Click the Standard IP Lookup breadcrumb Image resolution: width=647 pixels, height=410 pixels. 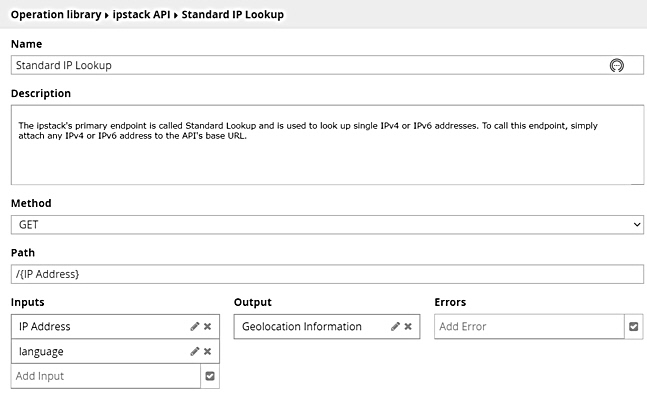pyautogui.click(x=232, y=14)
